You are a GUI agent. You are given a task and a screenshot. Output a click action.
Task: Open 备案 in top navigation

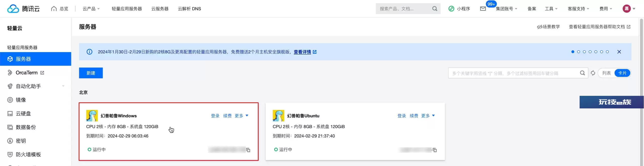tap(532, 9)
